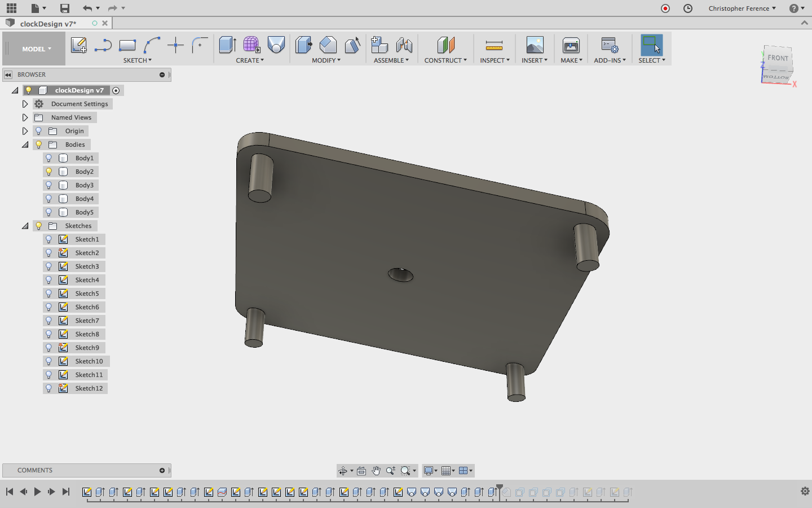812x508 pixels.
Task: Expand the Document Settings node
Action: 25,104
